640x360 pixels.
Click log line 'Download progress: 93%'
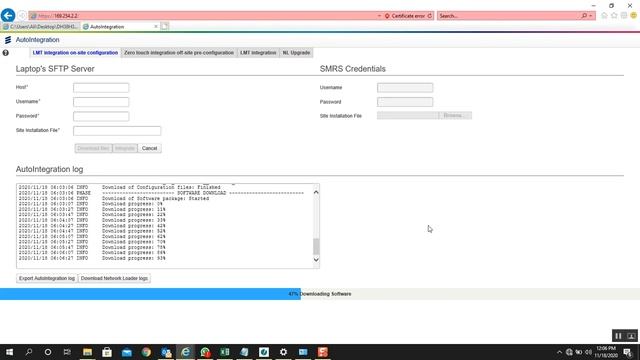click(x=134, y=258)
